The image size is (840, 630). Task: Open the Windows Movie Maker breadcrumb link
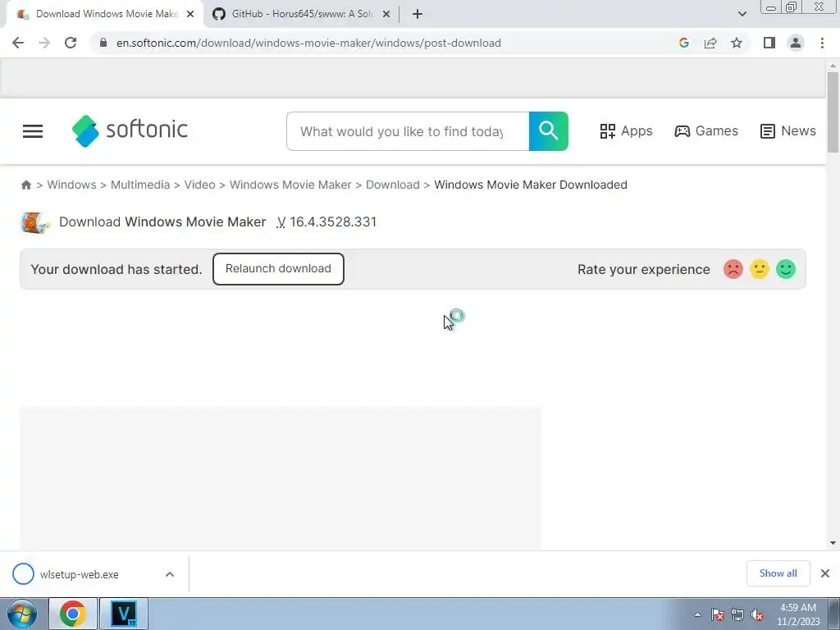[x=290, y=185]
